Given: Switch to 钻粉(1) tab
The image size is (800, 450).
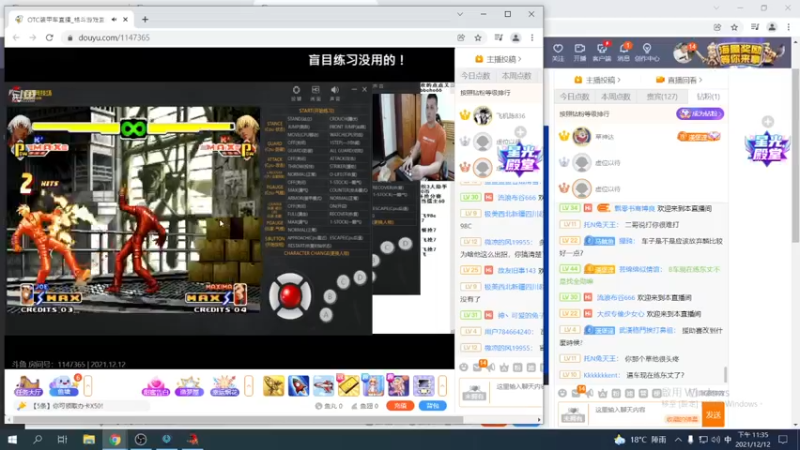Looking at the screenshot, I should point(708,96).
